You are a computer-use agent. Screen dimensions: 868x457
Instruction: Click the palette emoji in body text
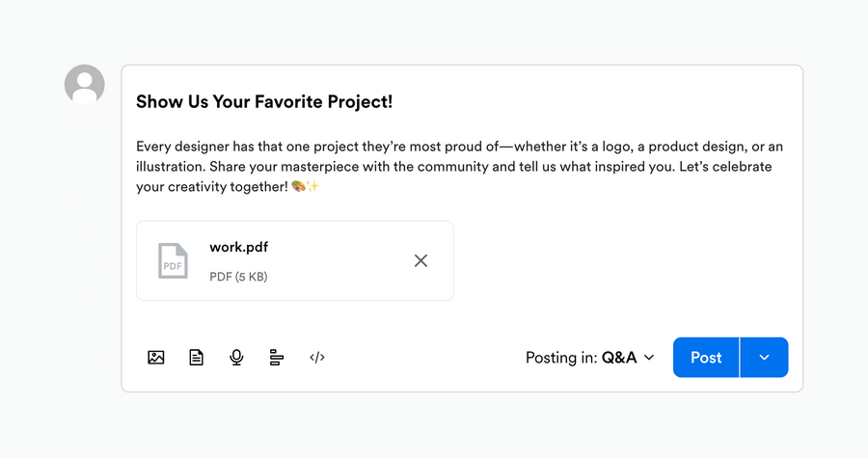click(297, 186)
